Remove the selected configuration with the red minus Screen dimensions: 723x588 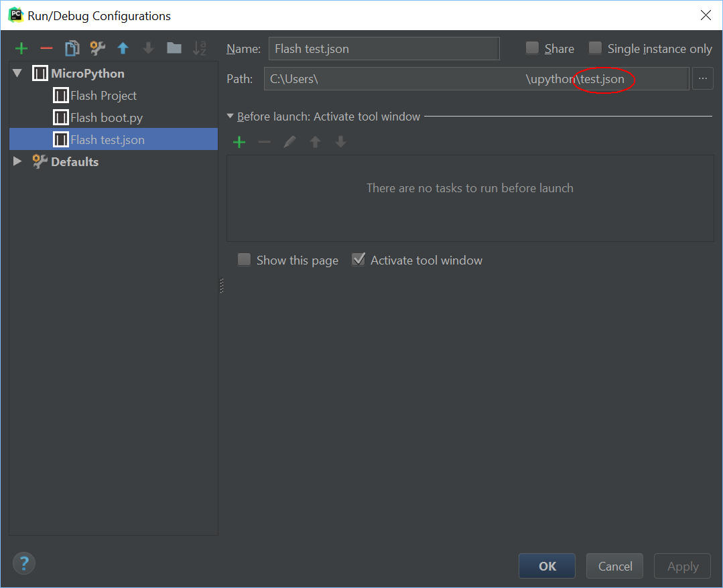[x=47, y=48]
